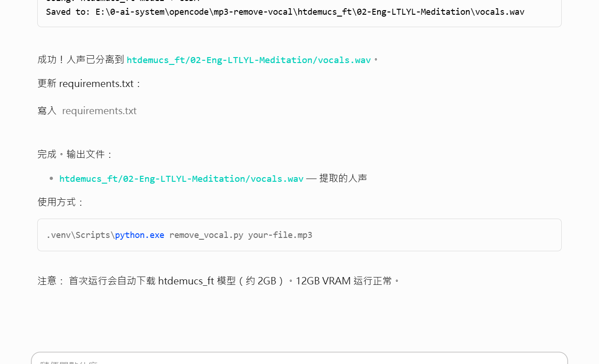This screenshot has width=599, height=364.
Task: Click the '注意：' label in the final note
Action: (51, 281)
